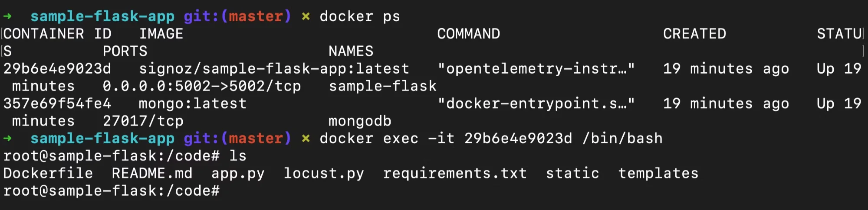Click the mongo:latest image text
Image resolution: width=868 pixels, height=210 pixels.
[193, 103]
